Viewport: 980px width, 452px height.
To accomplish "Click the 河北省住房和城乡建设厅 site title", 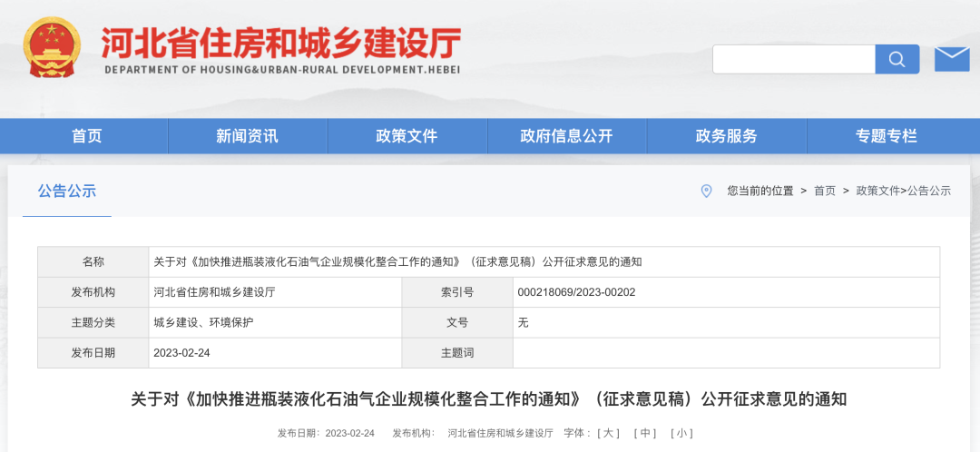I will (281, 43).
